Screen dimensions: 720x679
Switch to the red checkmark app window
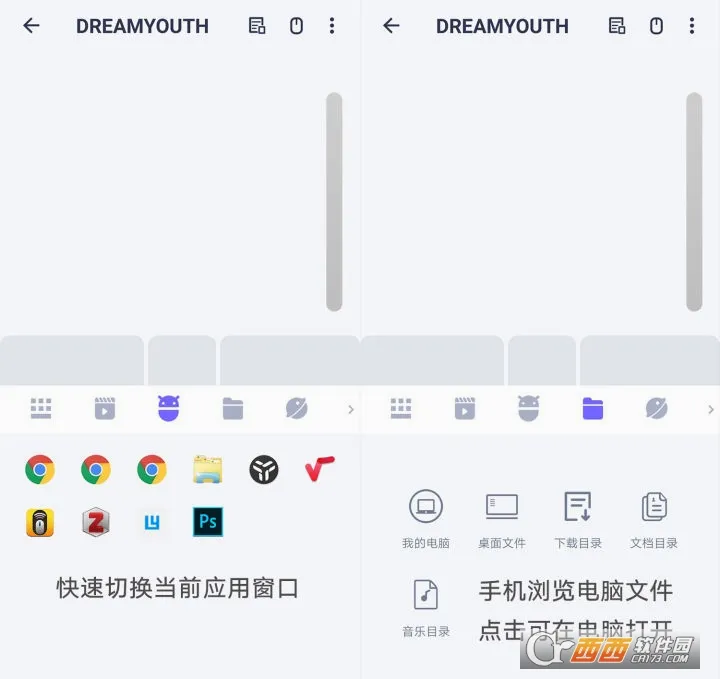[x=320, y=469]
